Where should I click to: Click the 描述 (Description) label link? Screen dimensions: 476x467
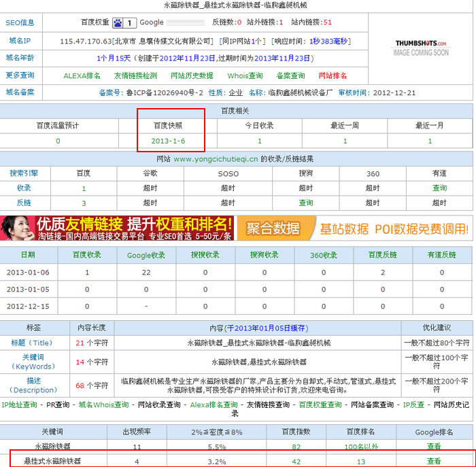33,385
